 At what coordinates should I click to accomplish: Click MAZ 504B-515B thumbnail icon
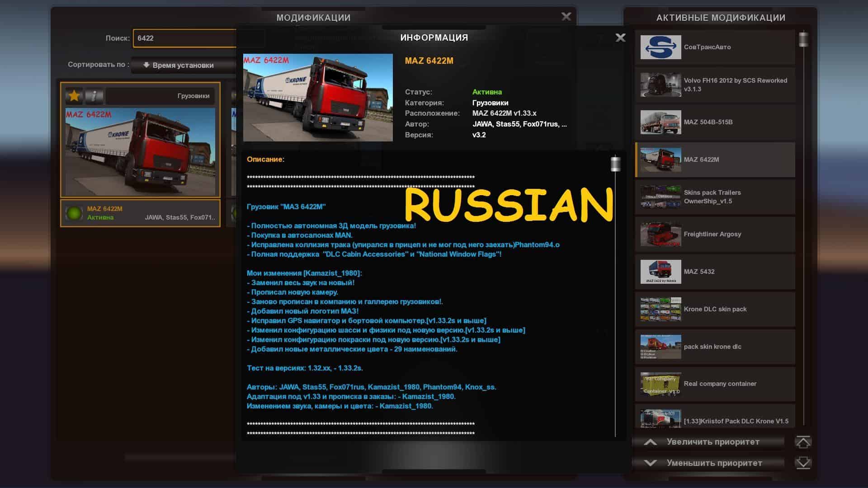(x=660, y=122)
